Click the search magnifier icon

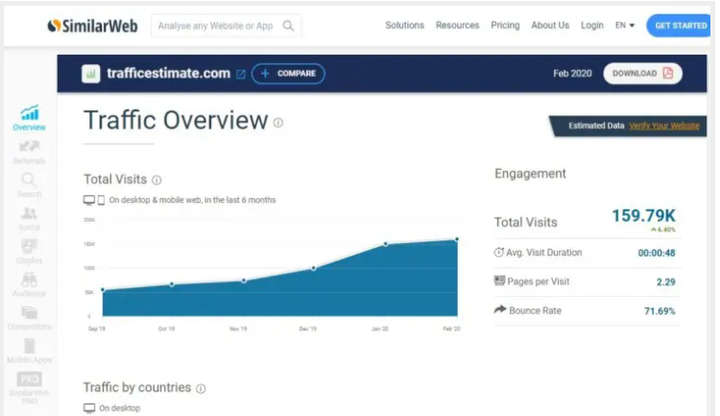coord(288,26)
